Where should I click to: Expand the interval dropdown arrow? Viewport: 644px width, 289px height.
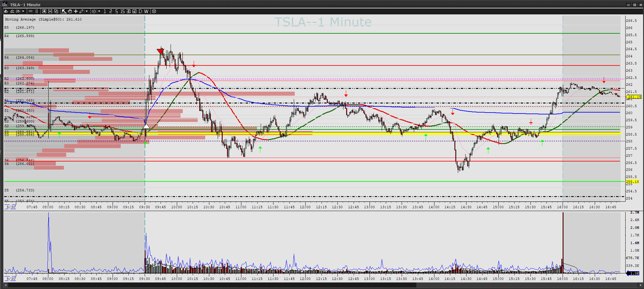(99, 11)
